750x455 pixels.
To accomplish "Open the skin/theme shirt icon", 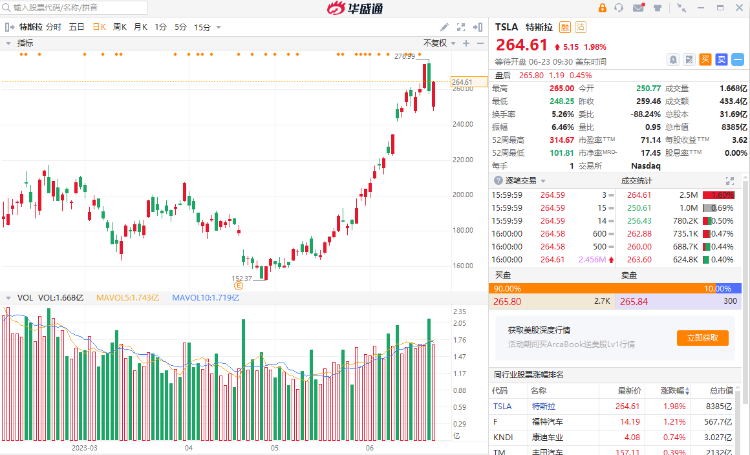I will pyautogui.click(x=658, y=8).
